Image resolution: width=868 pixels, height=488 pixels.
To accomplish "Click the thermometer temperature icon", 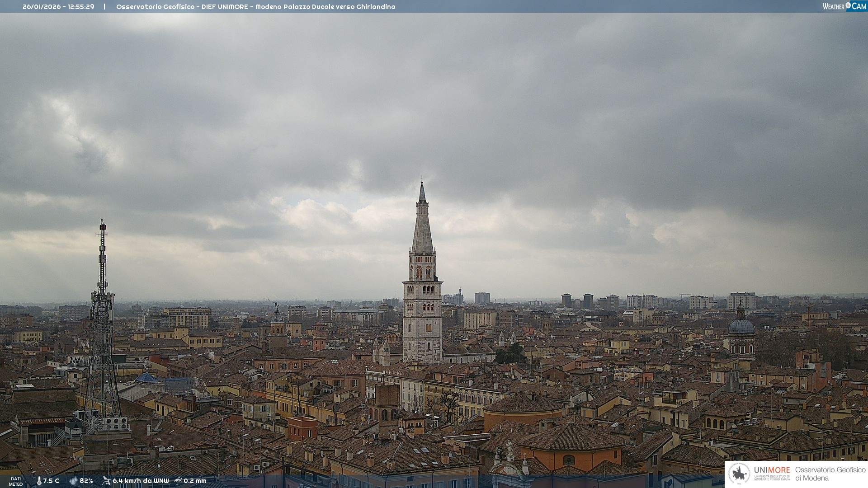I will [x=39, y=481].
